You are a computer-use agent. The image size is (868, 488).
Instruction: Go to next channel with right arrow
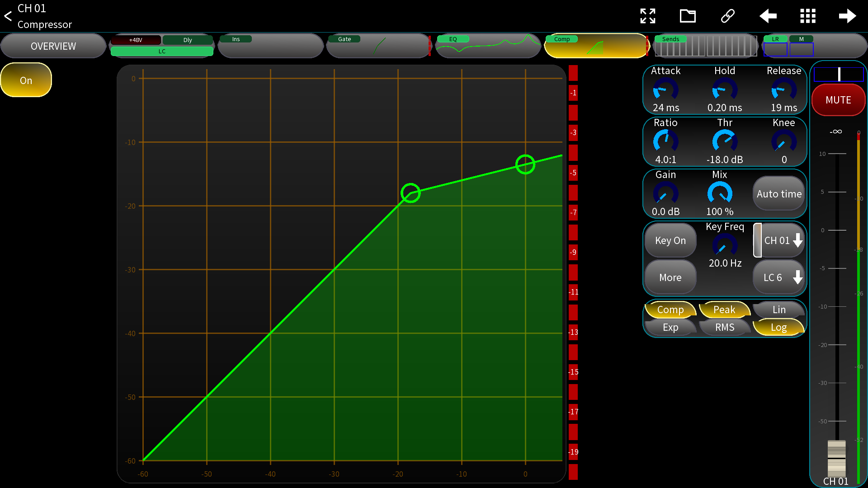point(847,16)
